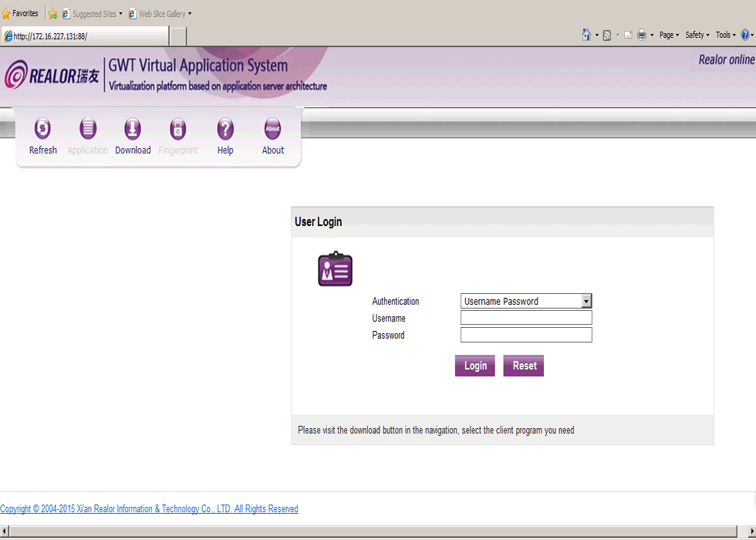Click the Refresh icon in navigation
The image size is (756, 540).
43,129
